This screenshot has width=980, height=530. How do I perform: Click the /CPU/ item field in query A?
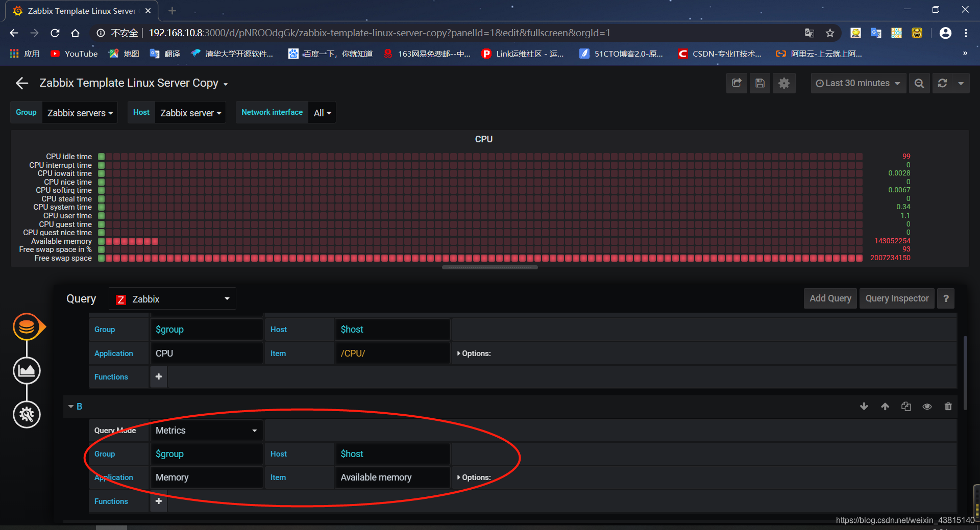click(392, 354)
